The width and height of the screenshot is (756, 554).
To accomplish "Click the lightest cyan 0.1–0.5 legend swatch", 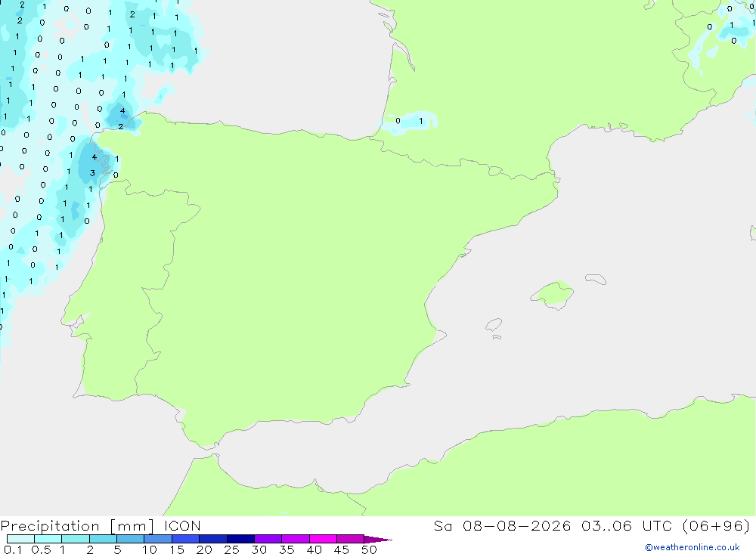I will 20,539.
